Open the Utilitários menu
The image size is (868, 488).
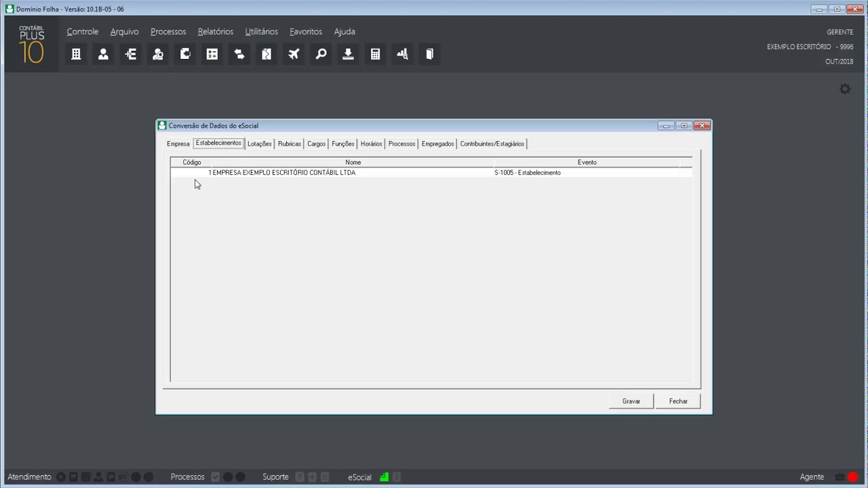point(262,32)
